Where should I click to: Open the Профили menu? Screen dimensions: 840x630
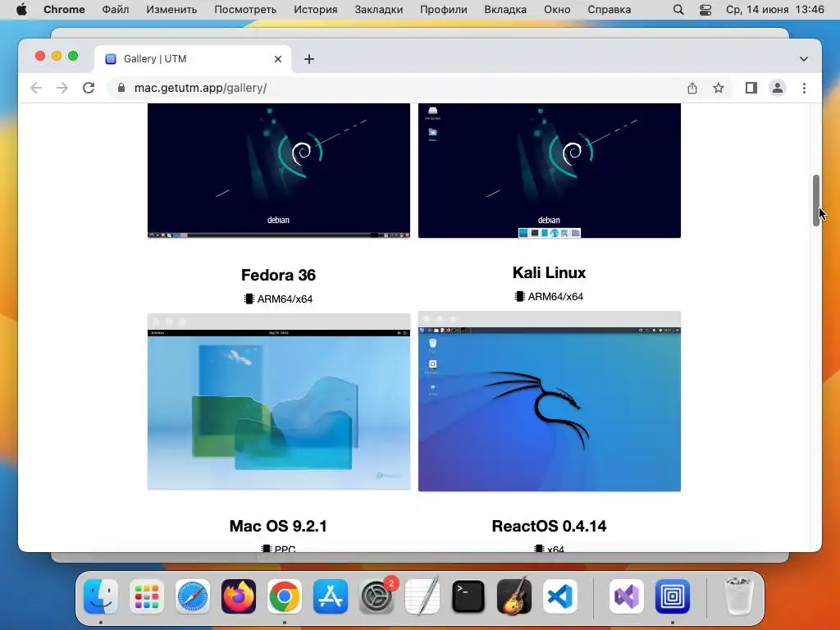click(444, 10)
